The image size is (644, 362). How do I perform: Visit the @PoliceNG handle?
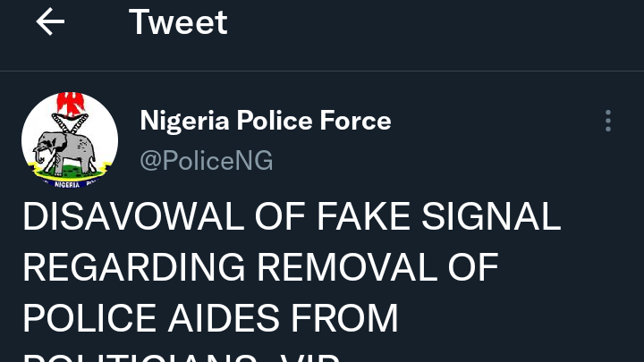207,160
